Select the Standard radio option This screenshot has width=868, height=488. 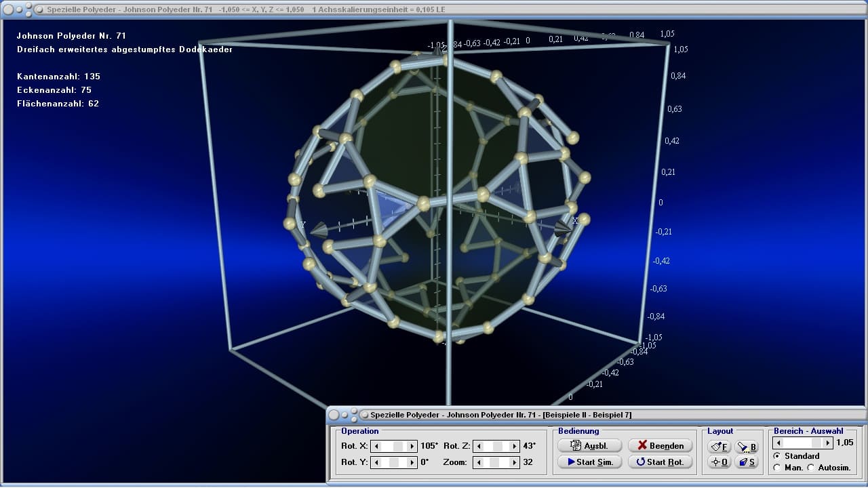pyautogui.click(x=777, y=456)
